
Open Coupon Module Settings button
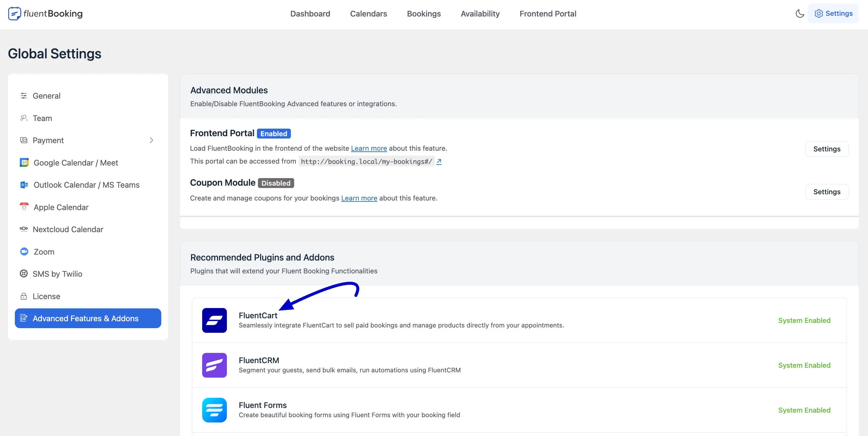click(x=826, y=192)
